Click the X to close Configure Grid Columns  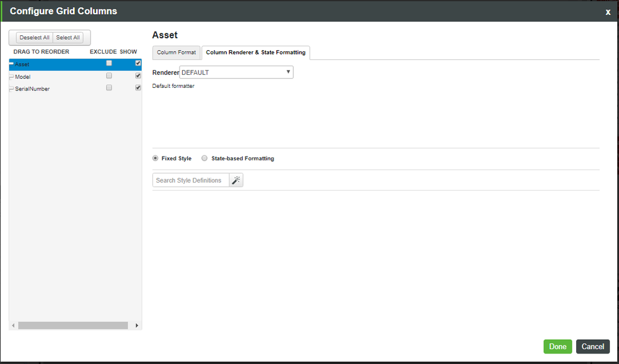pos(608,11)
